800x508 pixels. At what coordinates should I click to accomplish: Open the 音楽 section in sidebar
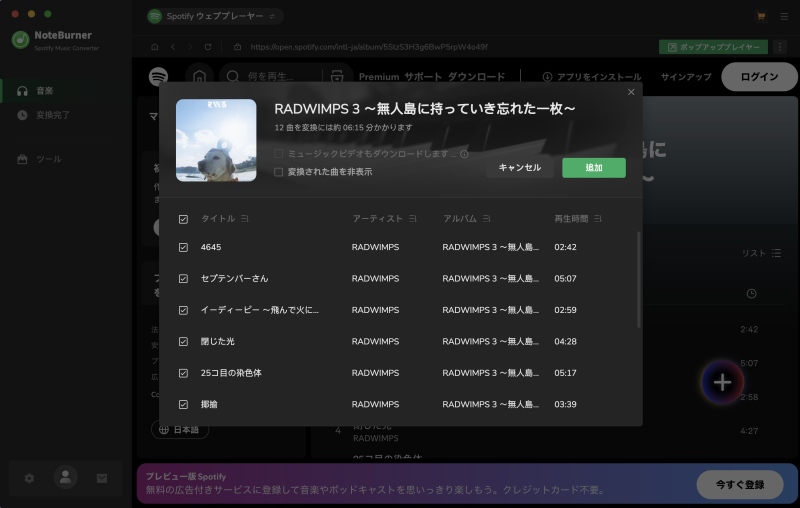point(66,91)
